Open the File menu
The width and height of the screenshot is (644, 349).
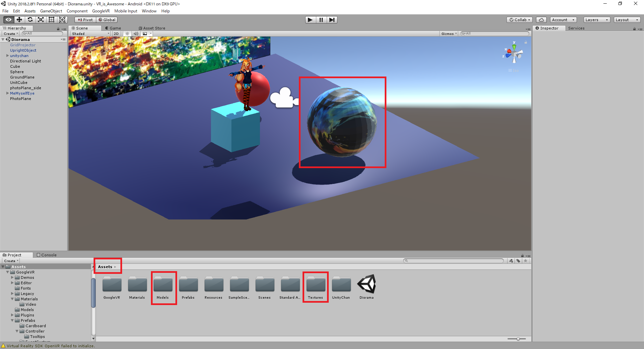tap(5, 11)
